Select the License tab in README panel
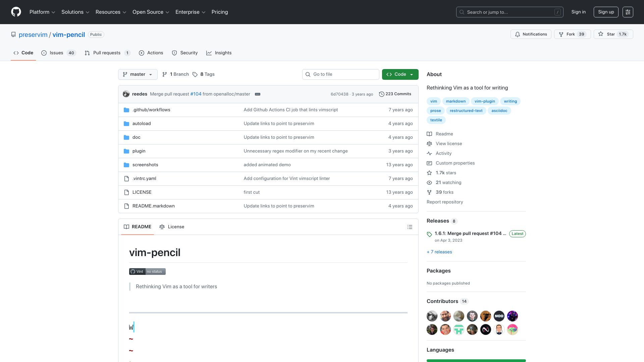The image size is (644, 362). click(x=172, y=227)
